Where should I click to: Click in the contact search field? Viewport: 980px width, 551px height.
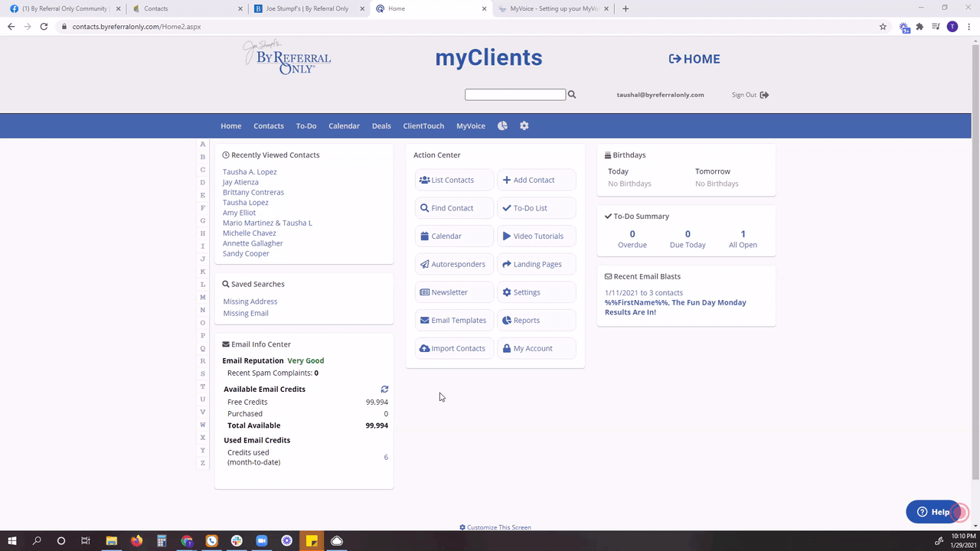pos(514,95)
